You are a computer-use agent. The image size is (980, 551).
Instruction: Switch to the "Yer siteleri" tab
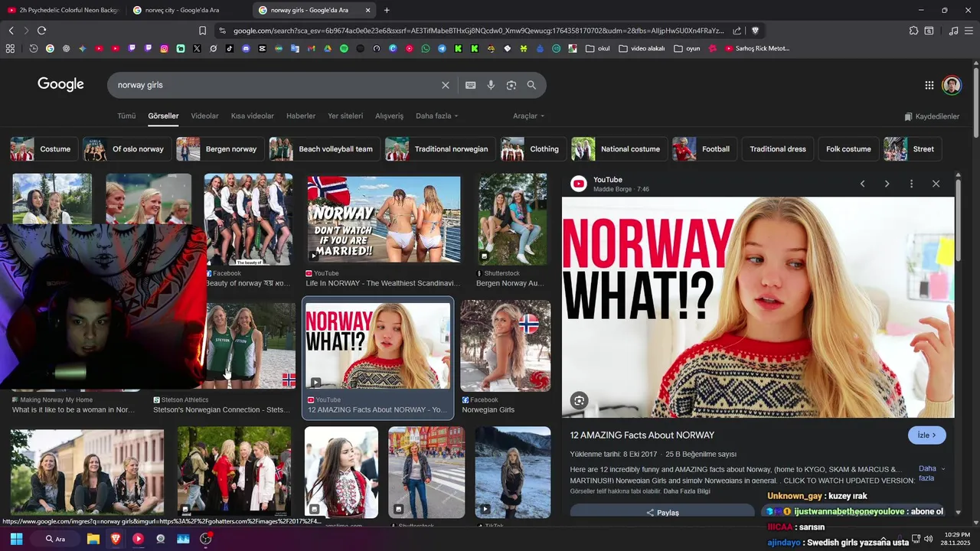[345, 116]
